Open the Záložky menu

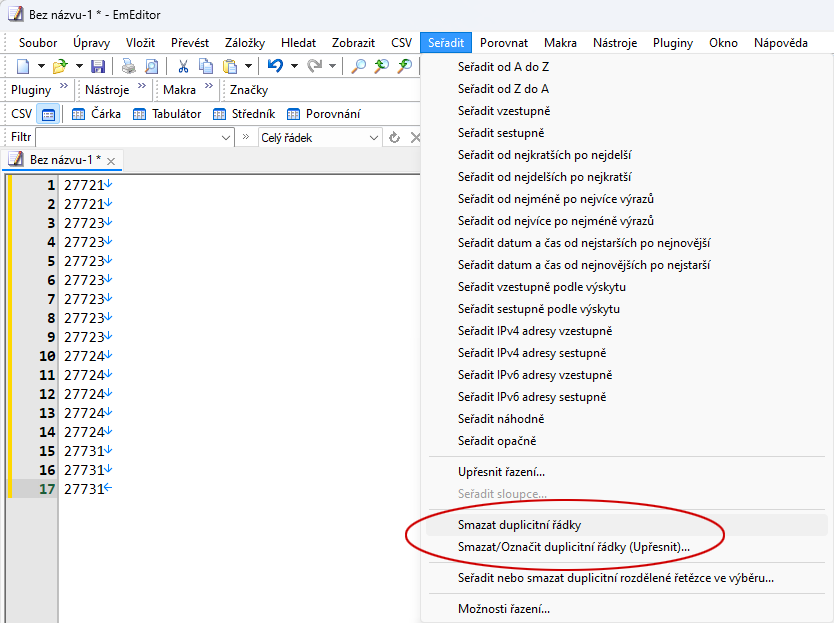[x=245, y=43]
